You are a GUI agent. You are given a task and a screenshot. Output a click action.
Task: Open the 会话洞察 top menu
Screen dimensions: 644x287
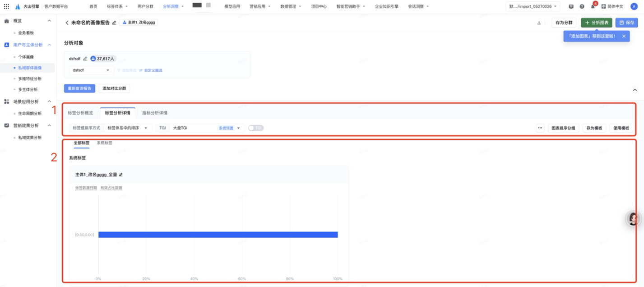click(x=418, y=6)
